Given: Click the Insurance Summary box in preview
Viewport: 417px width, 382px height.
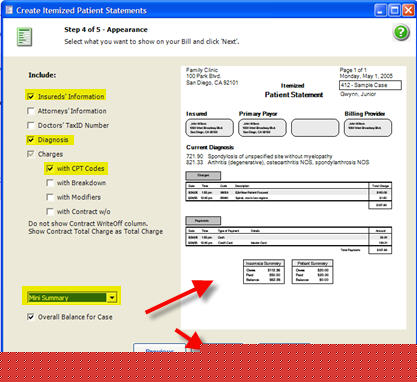Looking at the screenshot, I should 264,272.
